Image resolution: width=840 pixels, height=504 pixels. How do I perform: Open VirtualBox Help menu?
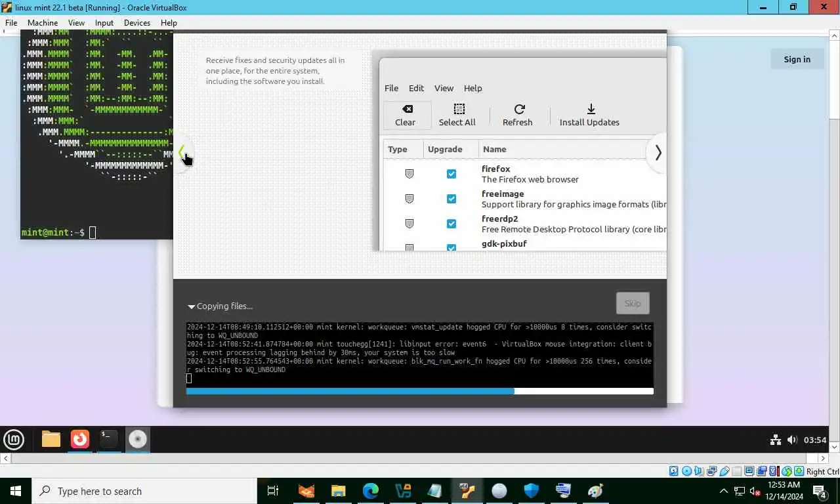(169, 22)
